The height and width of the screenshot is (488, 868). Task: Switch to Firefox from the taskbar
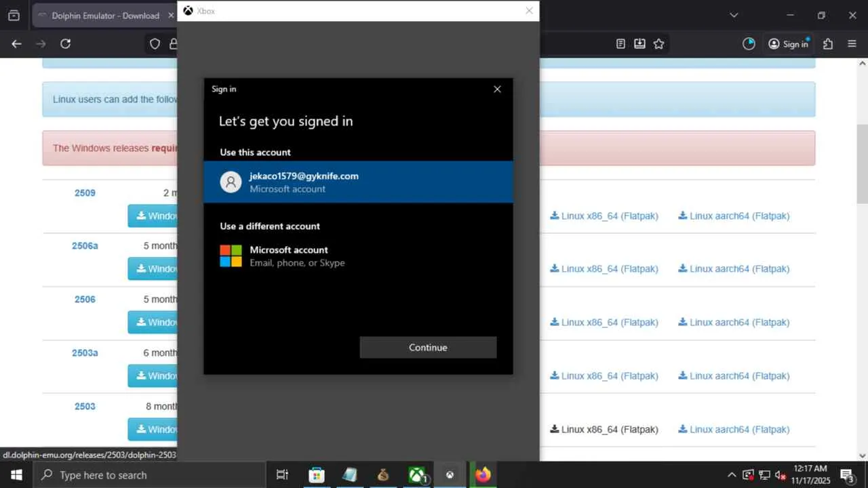point(483,474)
